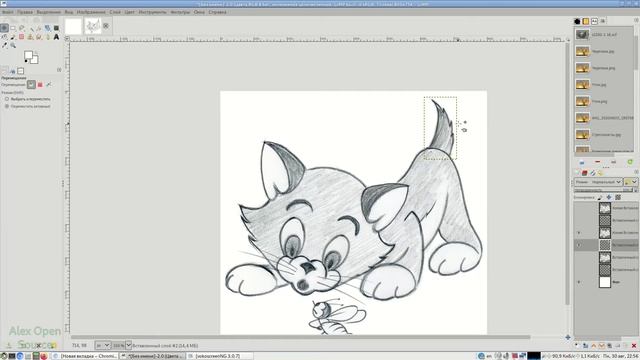Open vokoscreenNG from taskbar
Screen dimensions: 640x360
220,356
